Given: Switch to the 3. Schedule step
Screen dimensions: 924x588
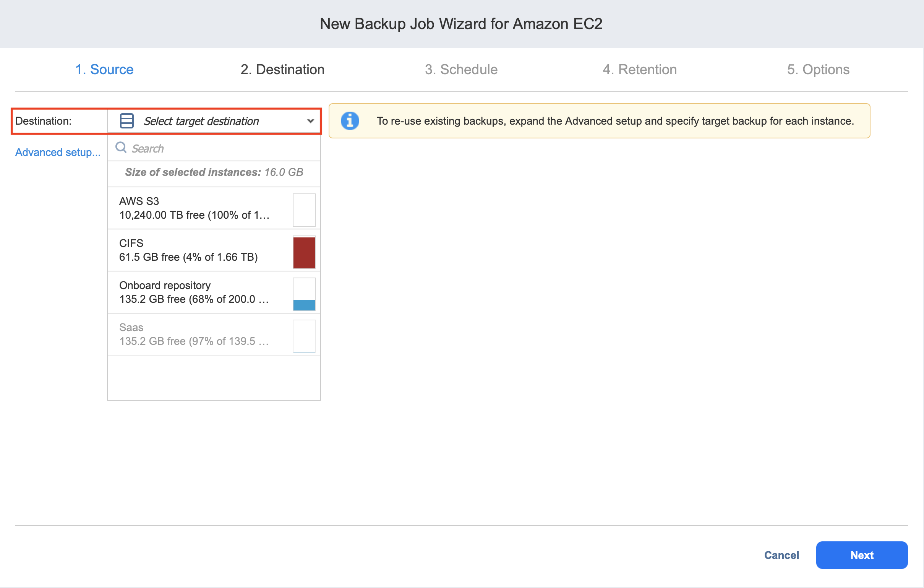Looking at the screenshot, I should tap(461, 70).
